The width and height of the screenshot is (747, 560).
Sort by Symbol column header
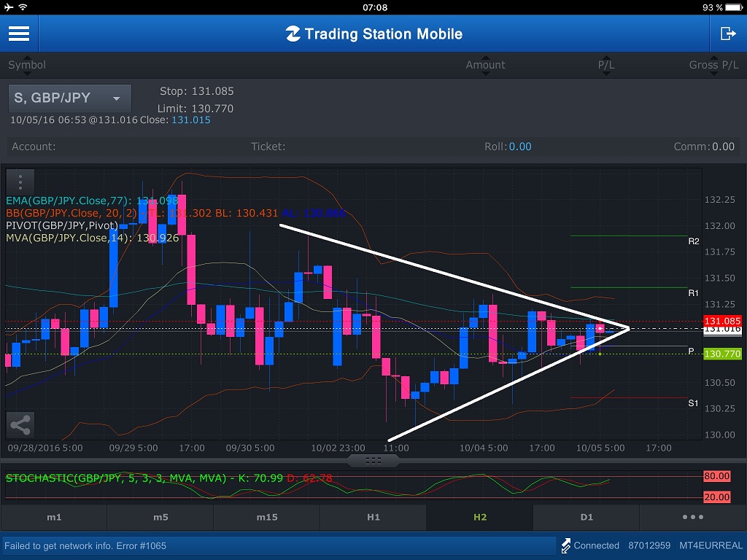point(27,65)
